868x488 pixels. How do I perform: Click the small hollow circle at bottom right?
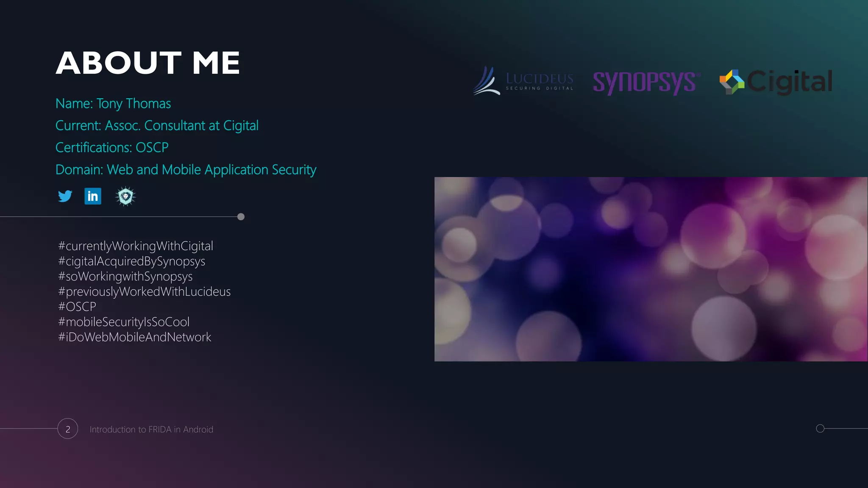pyautogui.click(x=820, y=428)
